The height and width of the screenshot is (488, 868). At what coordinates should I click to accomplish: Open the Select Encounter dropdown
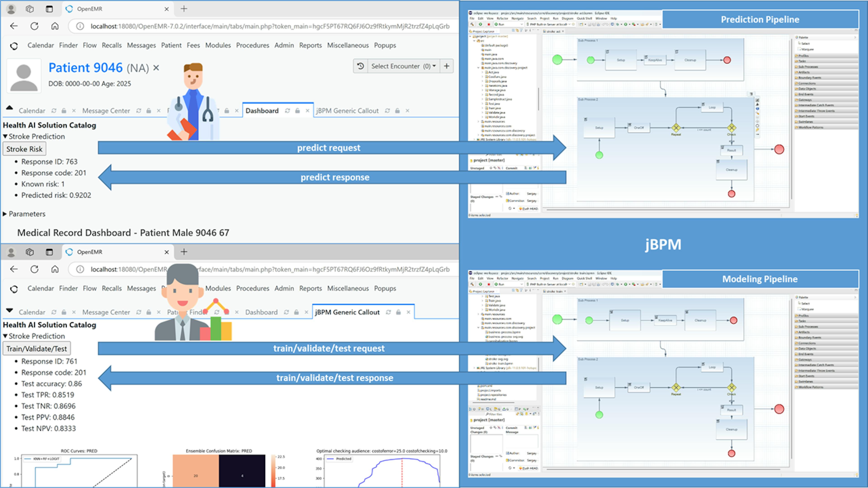click(403, 66)
